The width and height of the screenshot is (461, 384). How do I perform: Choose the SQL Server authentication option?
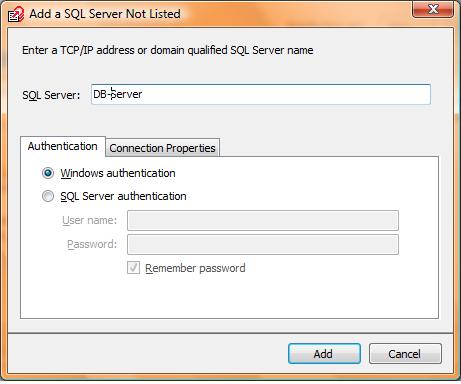(x=48, y=196)
